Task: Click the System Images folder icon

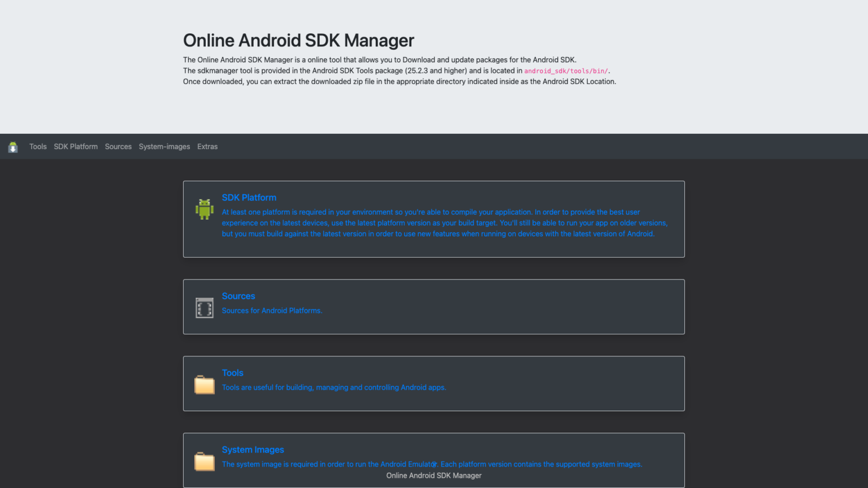Action: coord(205,461)
